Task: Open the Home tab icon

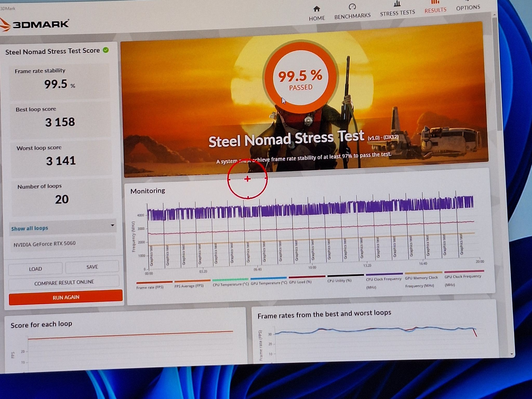Action: [x=316, y=9]
